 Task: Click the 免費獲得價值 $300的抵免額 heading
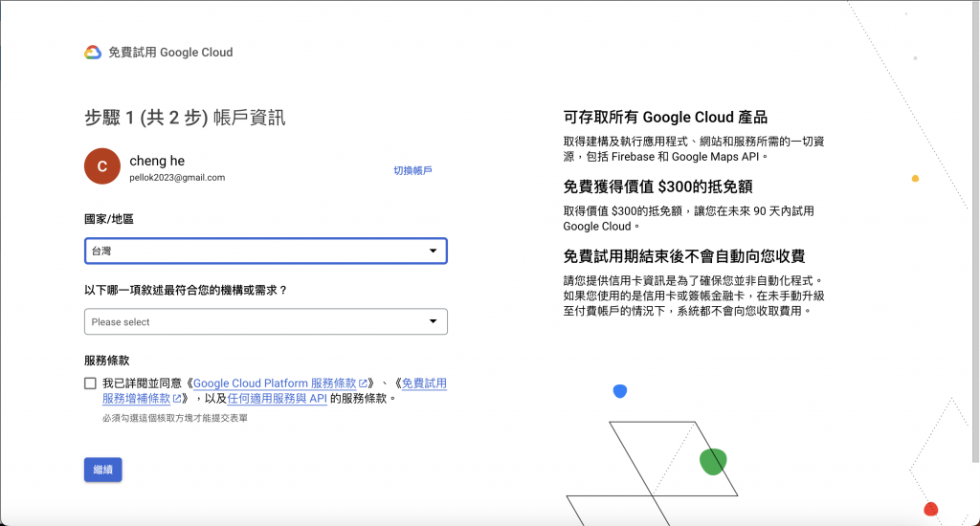coord(657,186)
